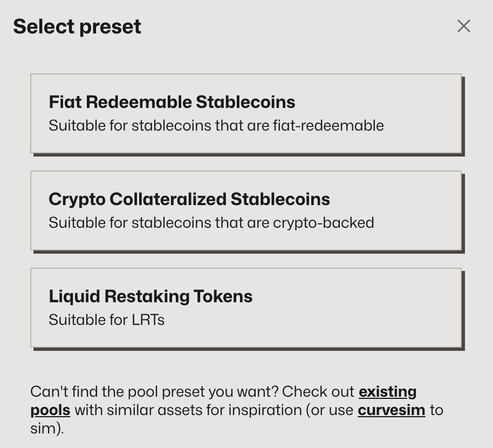
Task: Click the underlined curvesim text
Action: (391, 410)
